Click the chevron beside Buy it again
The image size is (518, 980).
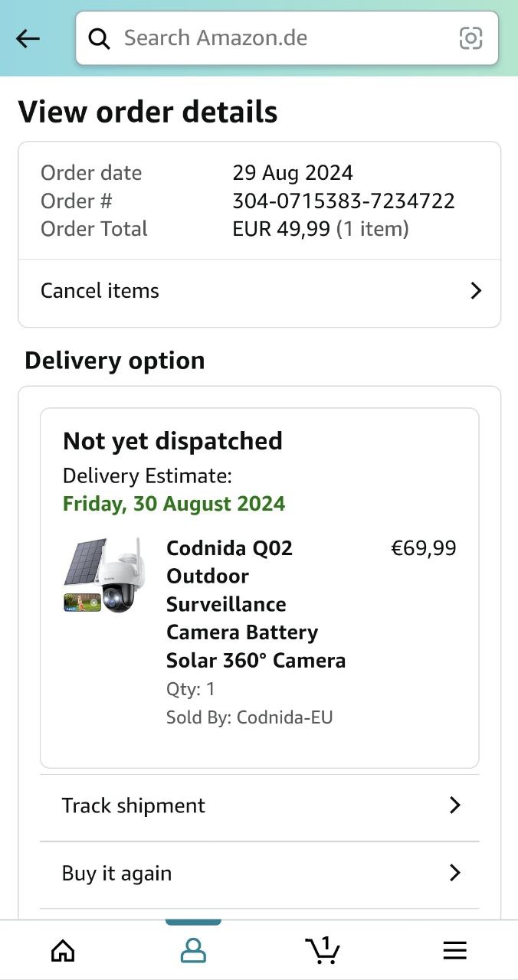pyautogui.click(x=454, y=873)
